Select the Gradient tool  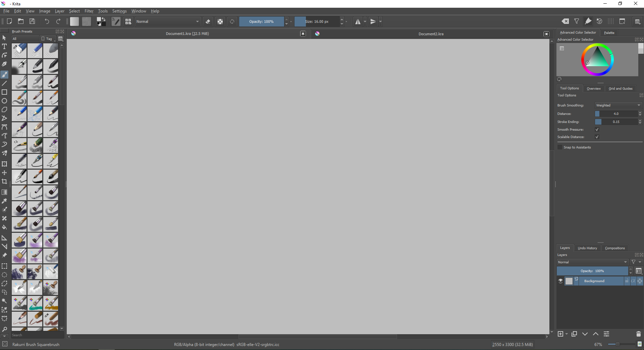[4, 192]
